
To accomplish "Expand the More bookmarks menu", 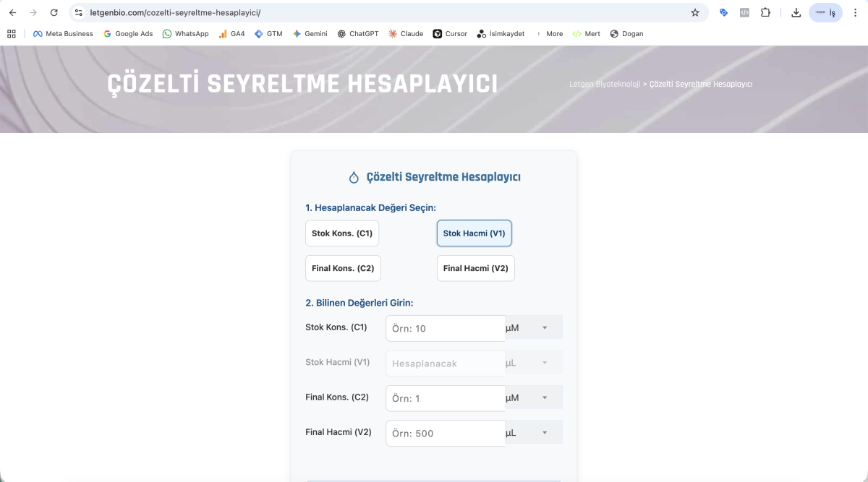I will [x=553, y=33].
